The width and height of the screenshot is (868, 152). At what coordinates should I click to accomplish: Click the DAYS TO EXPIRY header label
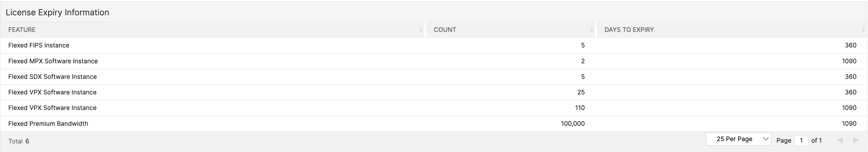tap(629, 30)
